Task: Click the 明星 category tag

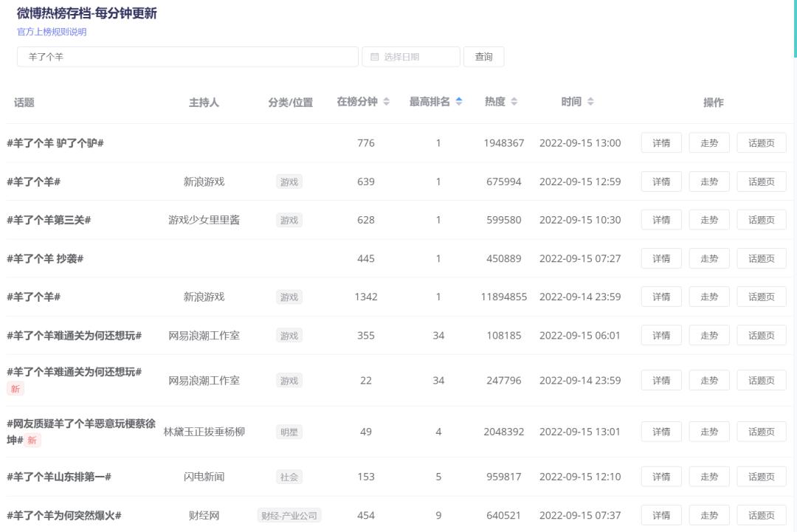Action: tap(289, 432)
